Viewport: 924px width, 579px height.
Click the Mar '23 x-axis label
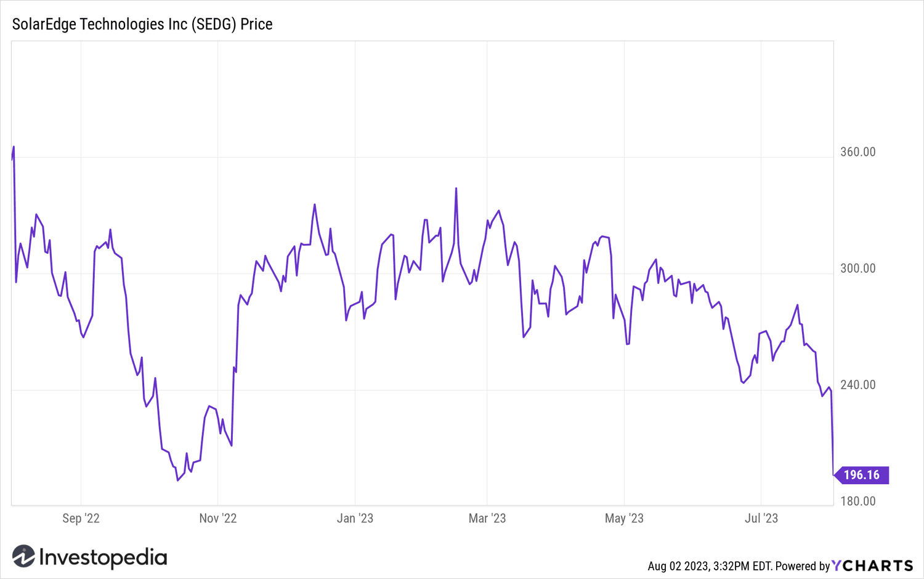click(487, 518)
